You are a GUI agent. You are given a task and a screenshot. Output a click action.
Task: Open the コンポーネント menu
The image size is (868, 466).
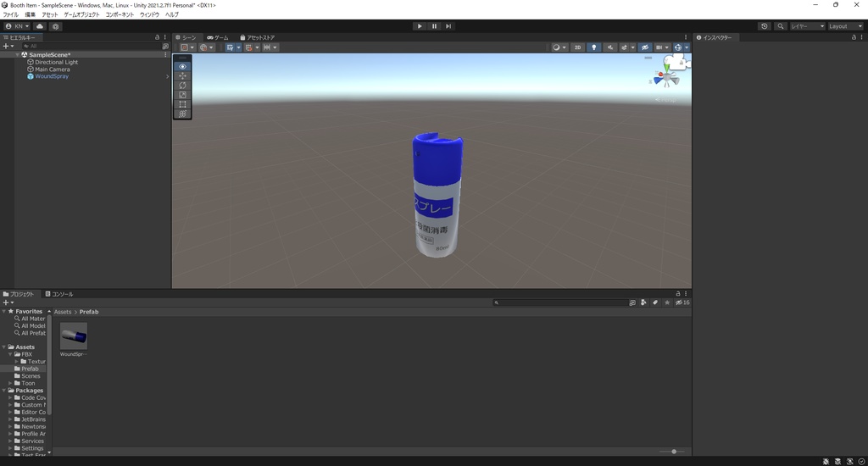tap(120, 14)
